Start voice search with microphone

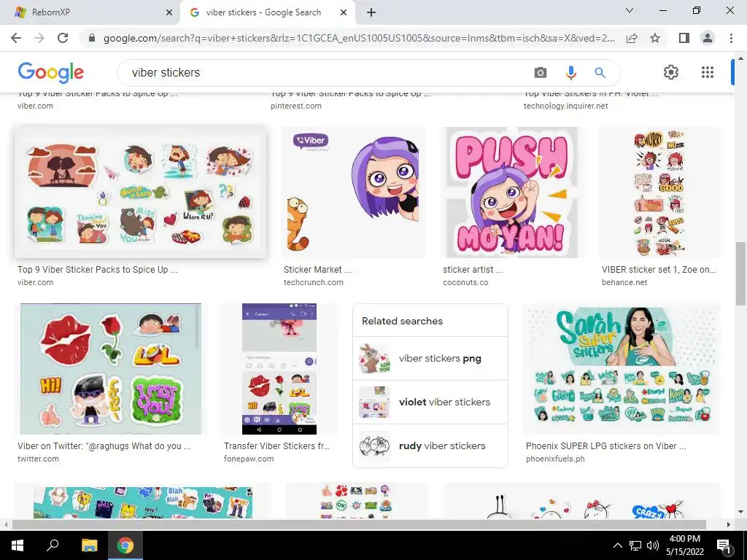coord(570,72)
